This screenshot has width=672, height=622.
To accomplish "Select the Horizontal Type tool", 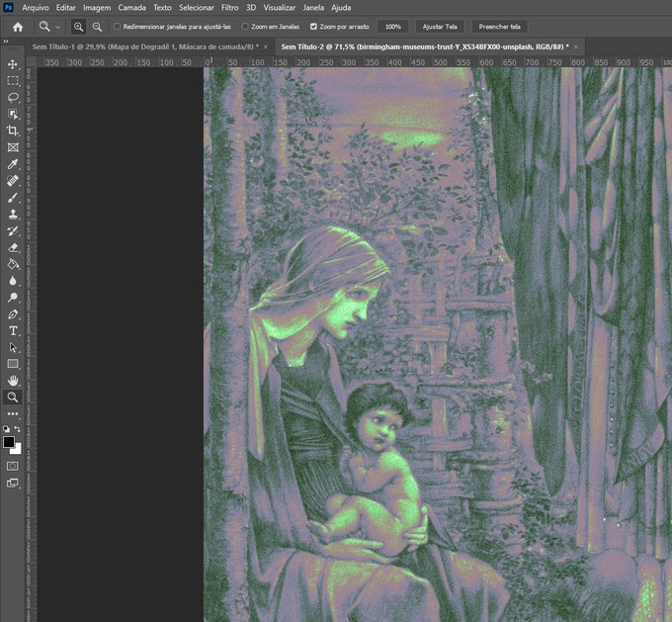I will click(13, 330).
